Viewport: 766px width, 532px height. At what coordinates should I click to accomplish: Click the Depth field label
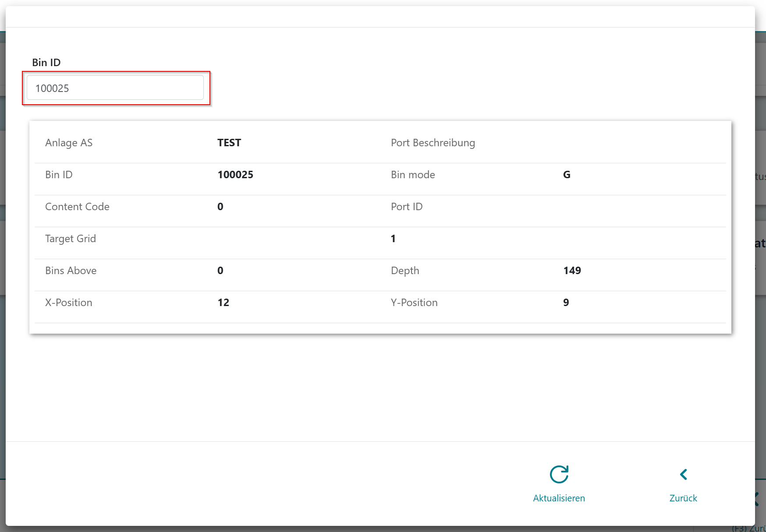pos(405,271)
